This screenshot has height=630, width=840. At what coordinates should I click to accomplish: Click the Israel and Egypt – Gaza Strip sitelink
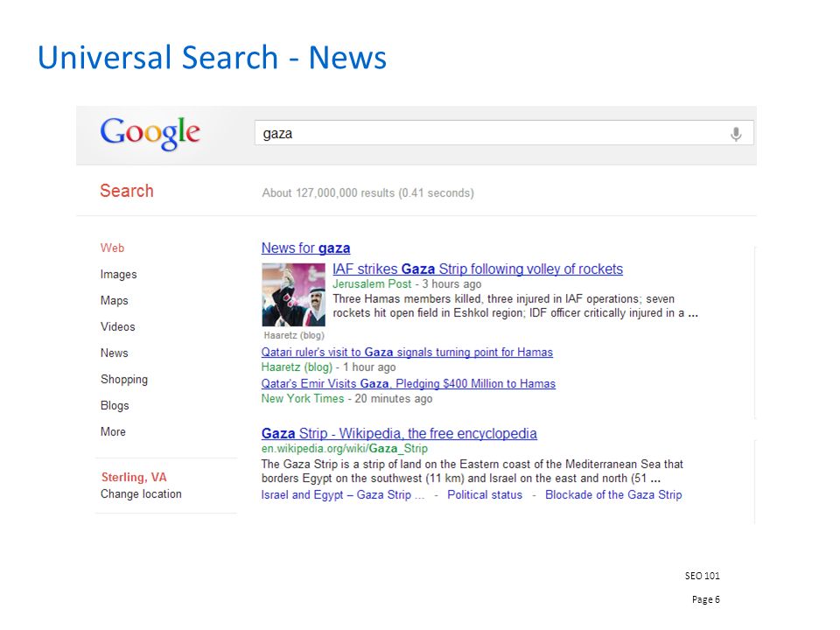pos(343,495)
